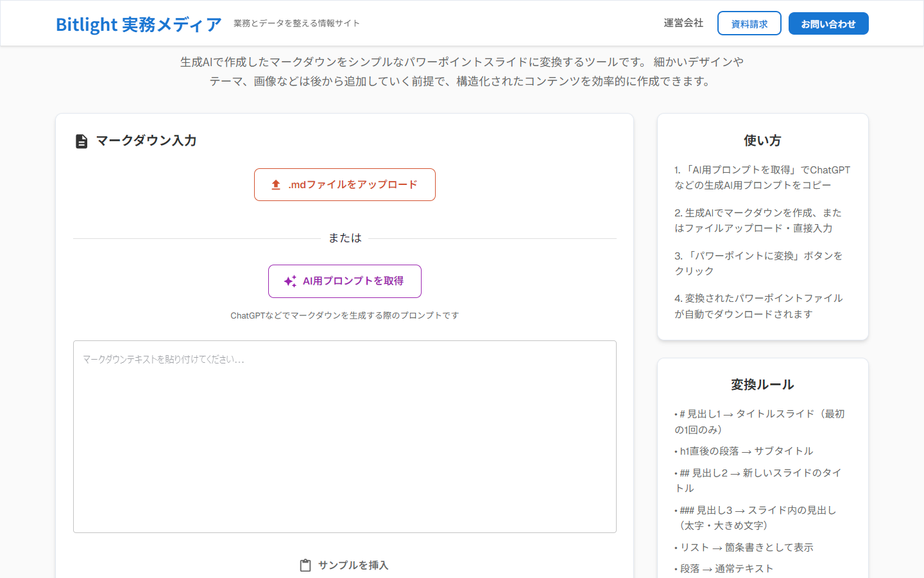Click the h1直後の段落 → サブタイトル rule

[744, 451]
